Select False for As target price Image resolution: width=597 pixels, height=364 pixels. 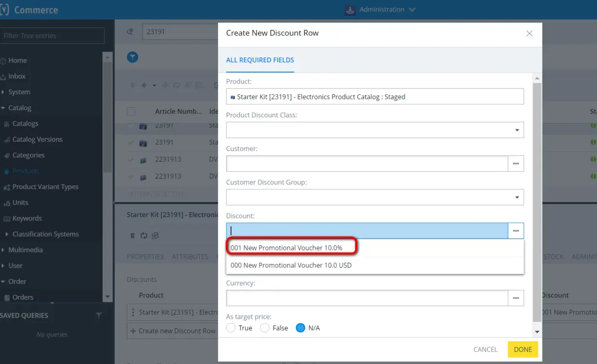click(x=265, y=328)
